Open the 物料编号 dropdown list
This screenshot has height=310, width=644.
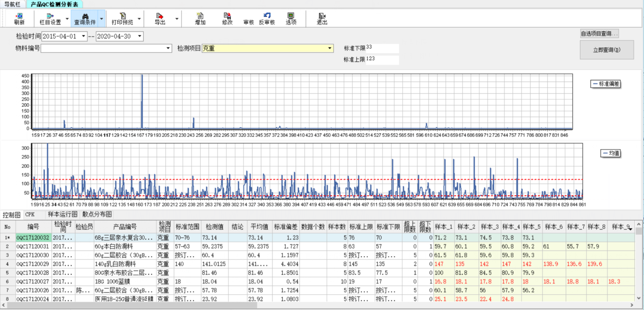pos(168,48)
